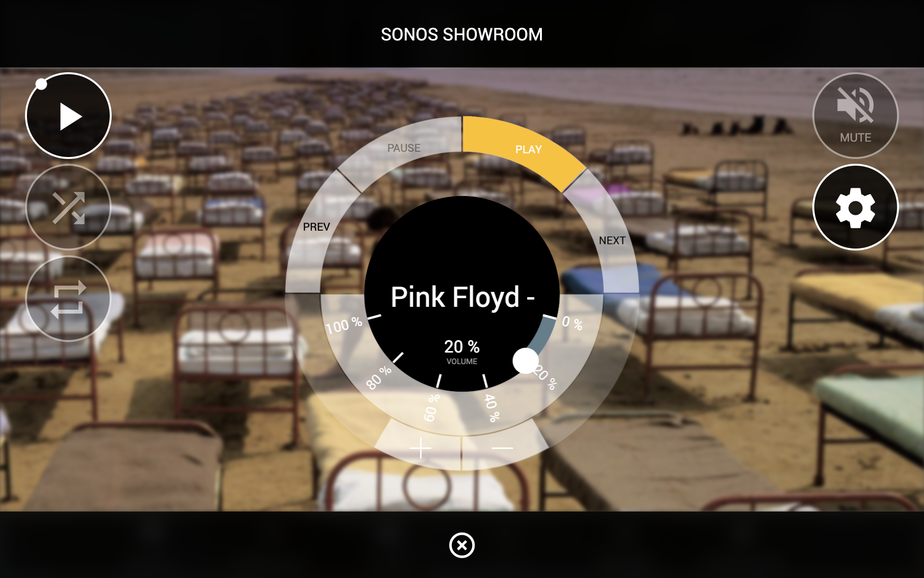Screen dimensions: 924x578
Task: Open settings gear icon
Action: [x=855, y=208]
